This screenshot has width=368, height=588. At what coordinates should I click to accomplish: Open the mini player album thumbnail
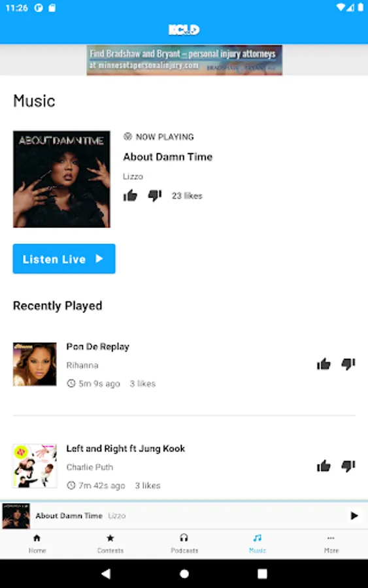point(16,516)
